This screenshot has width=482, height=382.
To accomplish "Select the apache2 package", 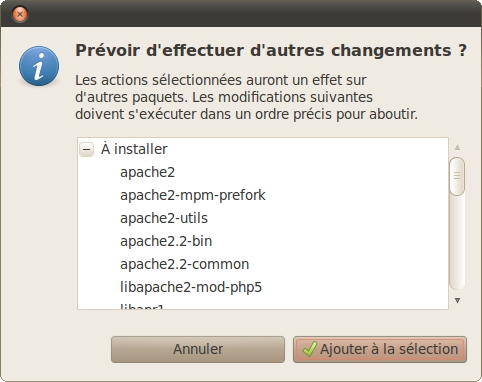I will click(x=147, y=172).
